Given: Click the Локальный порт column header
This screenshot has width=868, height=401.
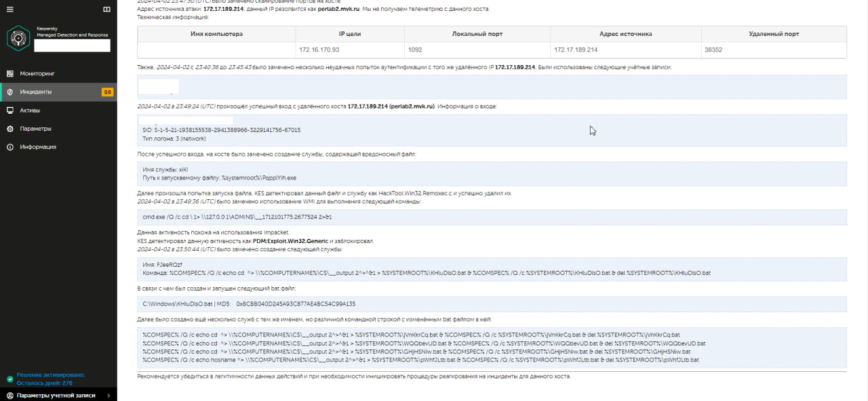Looking at the screenshot, I should click(x=477, y=33).
